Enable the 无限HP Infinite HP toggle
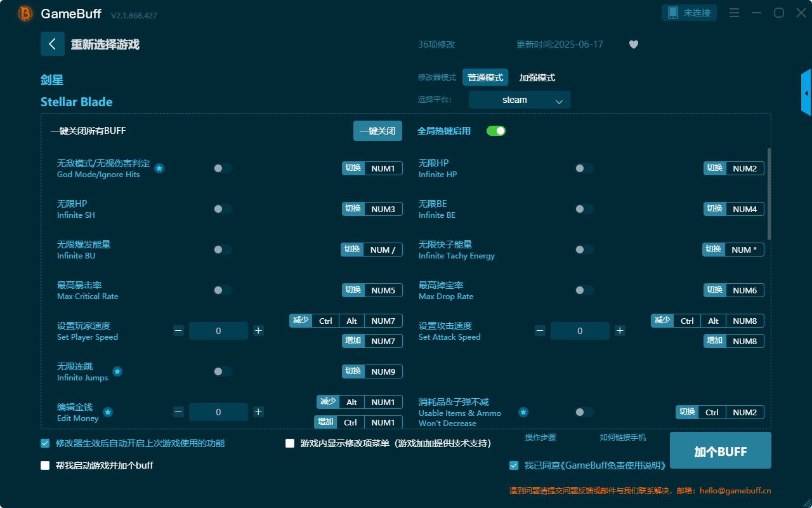The height and width of the screenshot is (508, 812). [584, 168]
